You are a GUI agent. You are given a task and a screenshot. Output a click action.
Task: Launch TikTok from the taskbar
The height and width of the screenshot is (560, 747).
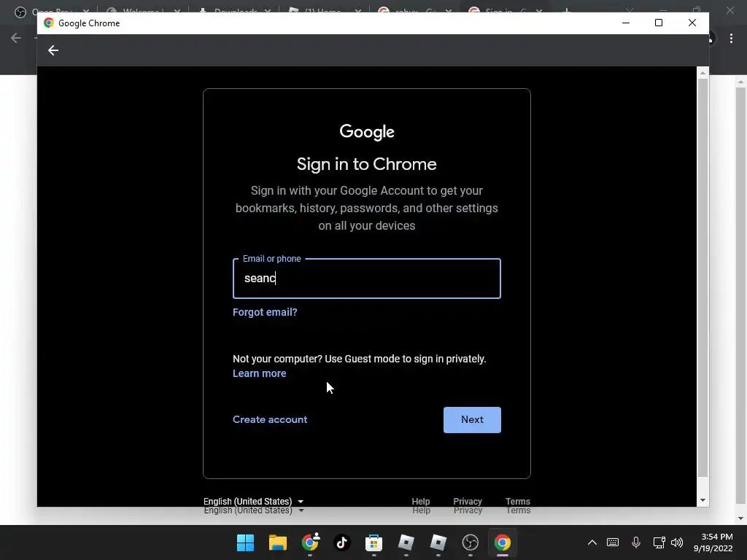click(341, 542)
